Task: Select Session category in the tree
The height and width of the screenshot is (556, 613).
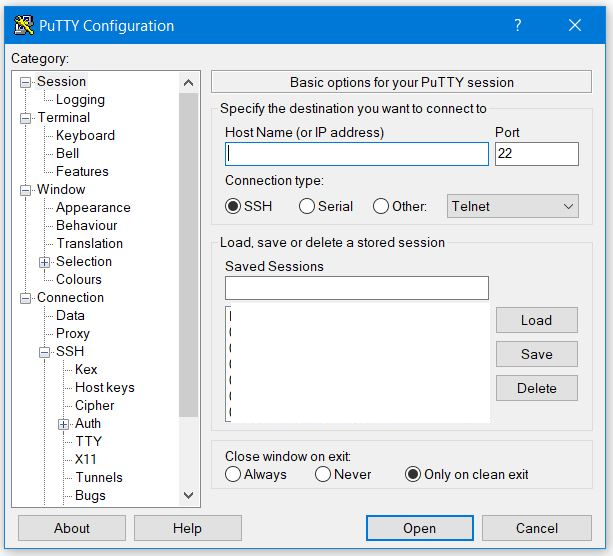Action: [x=61, y=81]
